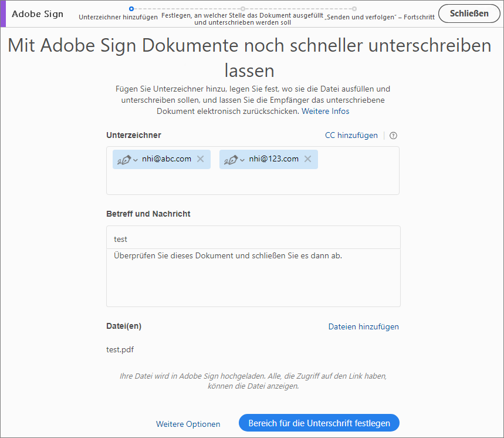Click the third progress step circle
504x438 pixels.
(x=354, y=9)
